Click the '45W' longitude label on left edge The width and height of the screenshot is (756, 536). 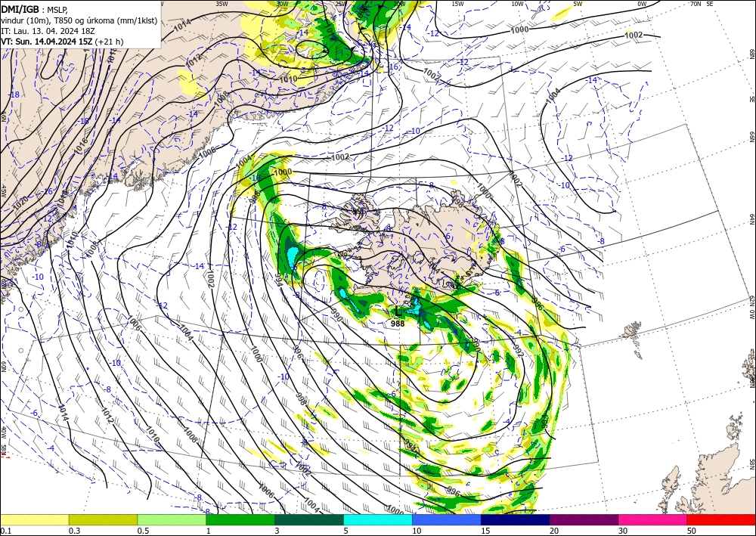tap(3, 191)
